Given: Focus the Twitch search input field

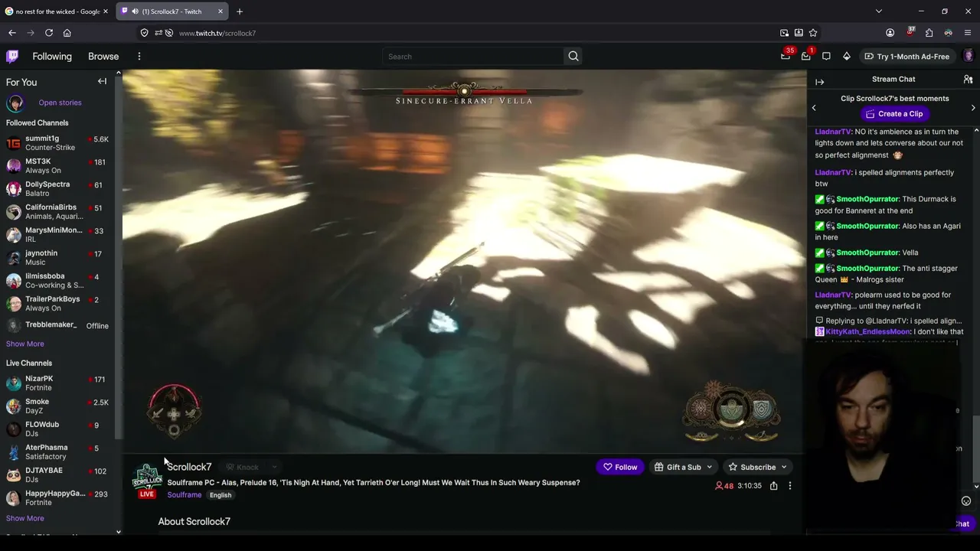Looking at the screenshot, I should tap(473, 57).
